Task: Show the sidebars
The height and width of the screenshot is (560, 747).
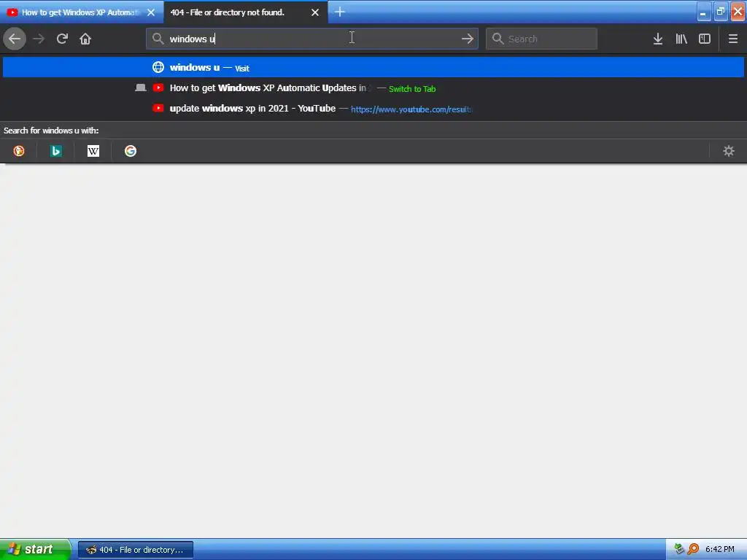Action: pyautogui.click(x=704, y=39)
